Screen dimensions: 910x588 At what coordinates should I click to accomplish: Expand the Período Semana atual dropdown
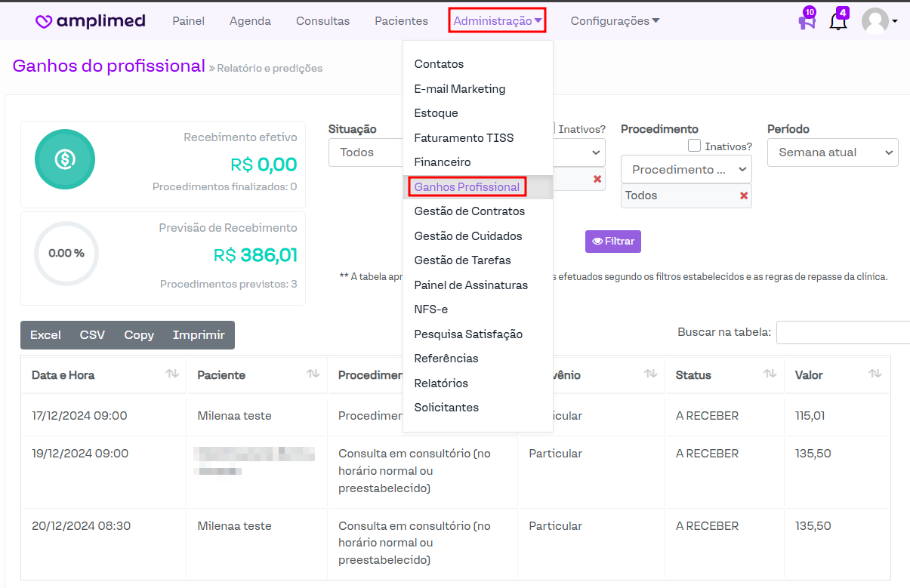(832, 152)
